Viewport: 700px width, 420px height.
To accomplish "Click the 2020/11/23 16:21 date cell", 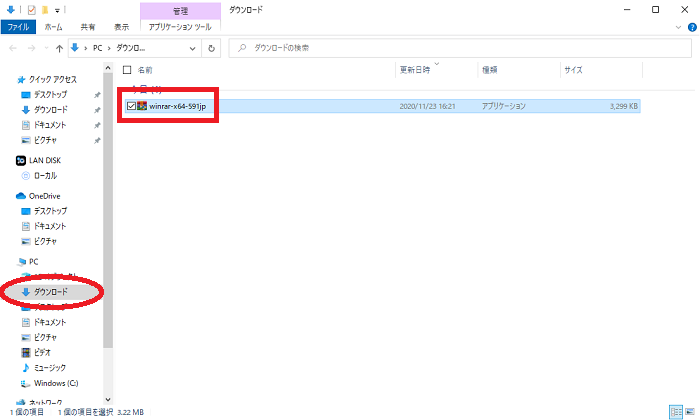I will click(427, 106).
